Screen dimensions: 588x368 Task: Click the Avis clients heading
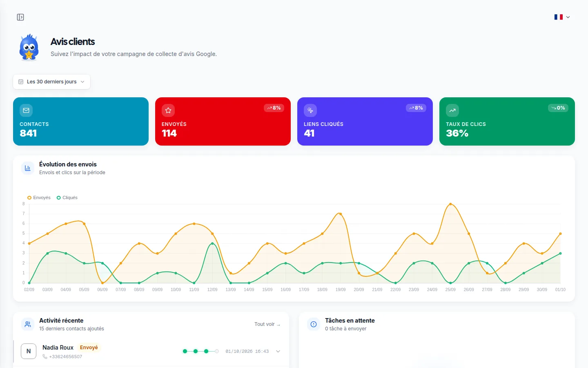pyautogui.click(x=73, y=42)
